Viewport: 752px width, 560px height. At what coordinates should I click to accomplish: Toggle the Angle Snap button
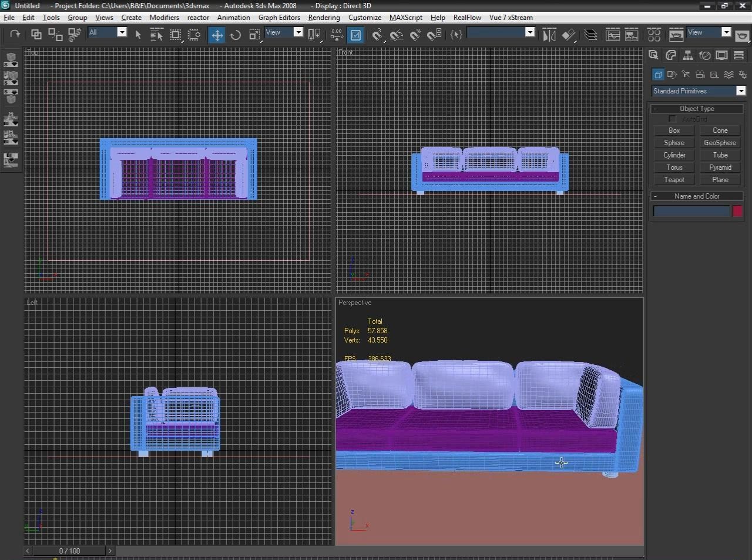click(x=397, y=35)
